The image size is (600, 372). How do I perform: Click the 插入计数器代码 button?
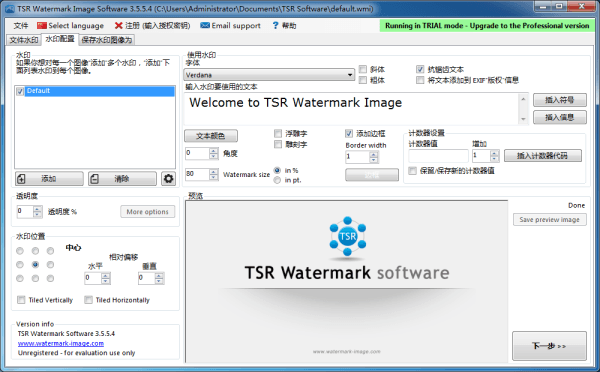click(x=543, y=156)
